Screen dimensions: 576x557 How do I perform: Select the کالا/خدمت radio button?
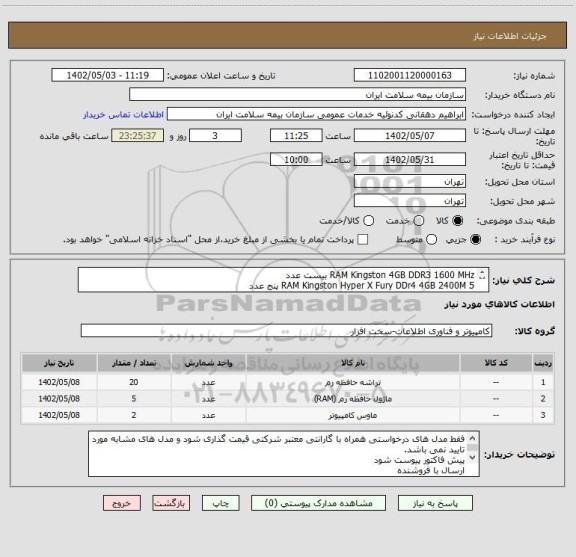pos(368,221)
